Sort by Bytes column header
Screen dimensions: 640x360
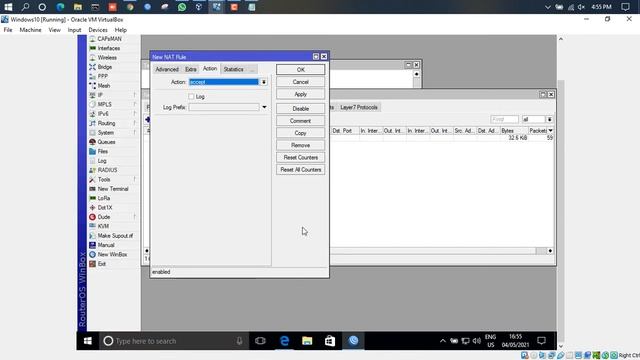coord(513,131)
